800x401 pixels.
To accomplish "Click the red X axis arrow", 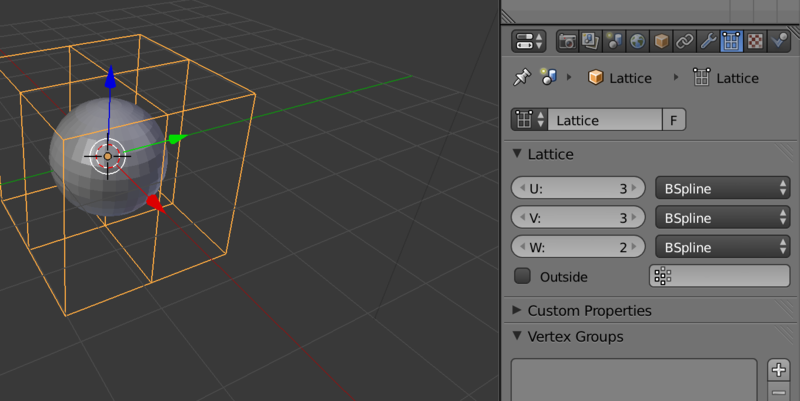I will click(x=155, y=203).
